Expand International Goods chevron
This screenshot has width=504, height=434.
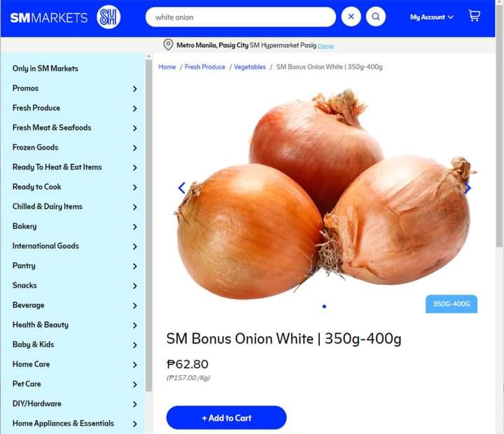click(x=135, y=246)
